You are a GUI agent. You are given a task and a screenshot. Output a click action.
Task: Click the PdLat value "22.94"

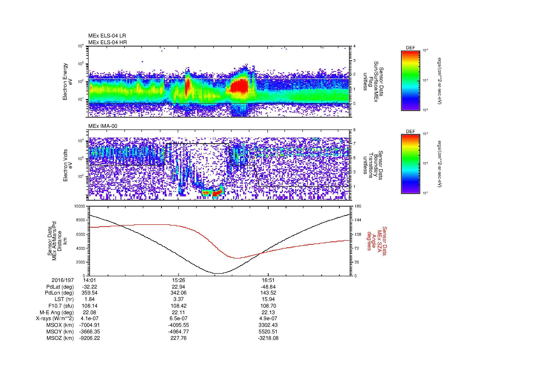(179, 287)
